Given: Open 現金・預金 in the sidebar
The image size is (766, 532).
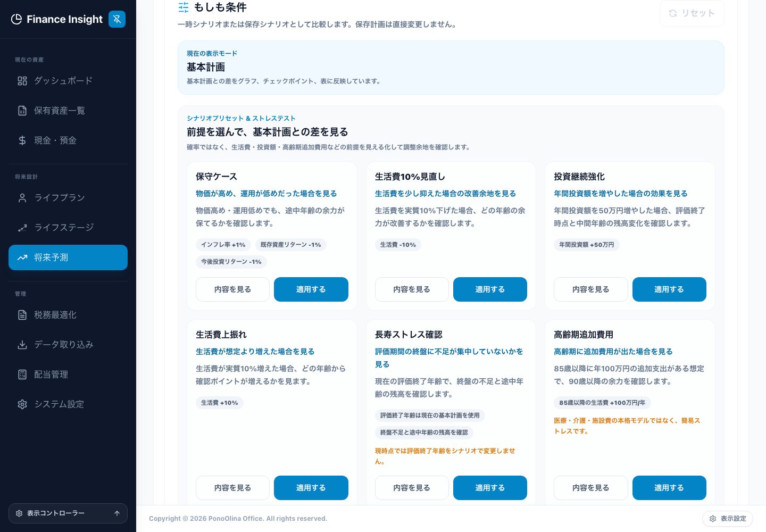Looking at the screenshot, I should click(x=68, y=140).
